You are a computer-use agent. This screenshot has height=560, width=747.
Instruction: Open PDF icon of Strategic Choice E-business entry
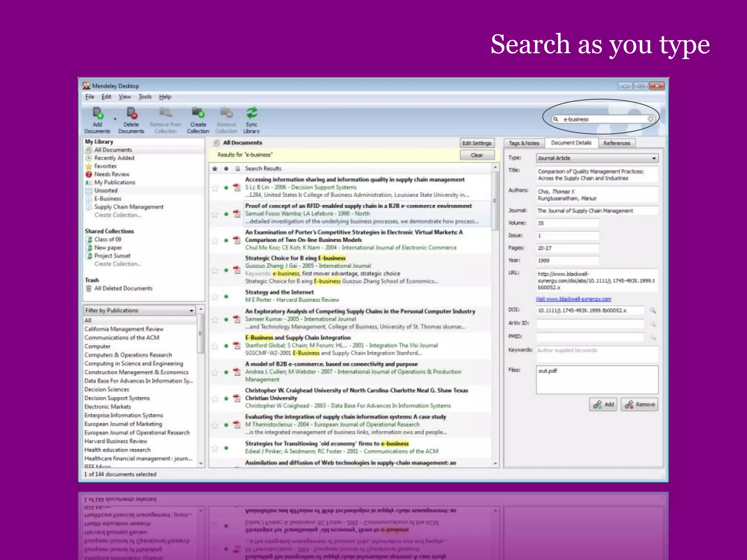(x=237, y=270)
